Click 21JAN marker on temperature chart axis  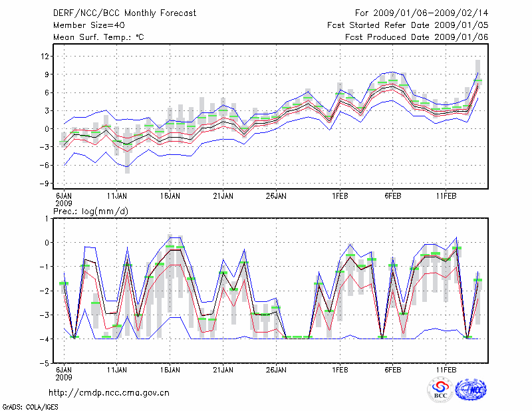tap(223, 196)
